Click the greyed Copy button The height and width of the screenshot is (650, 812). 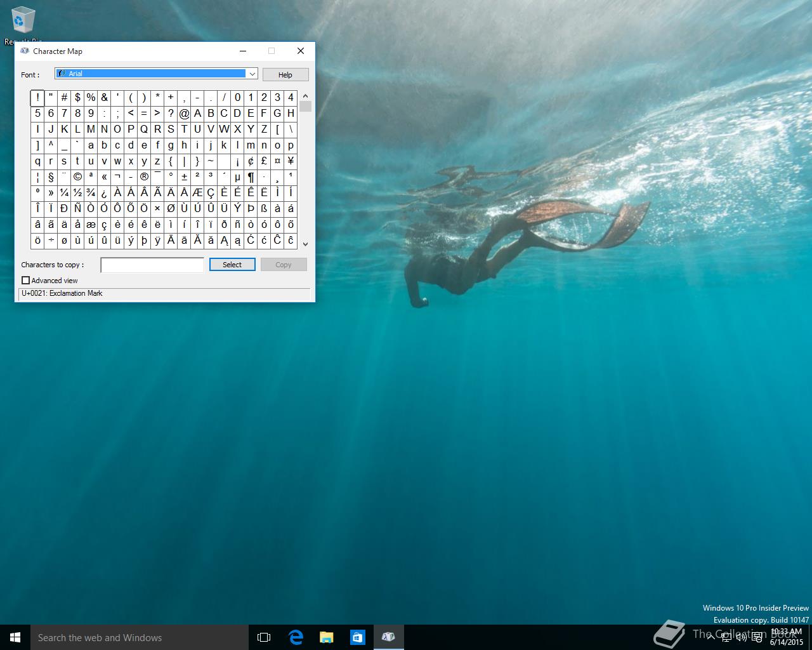pos(284,265)
